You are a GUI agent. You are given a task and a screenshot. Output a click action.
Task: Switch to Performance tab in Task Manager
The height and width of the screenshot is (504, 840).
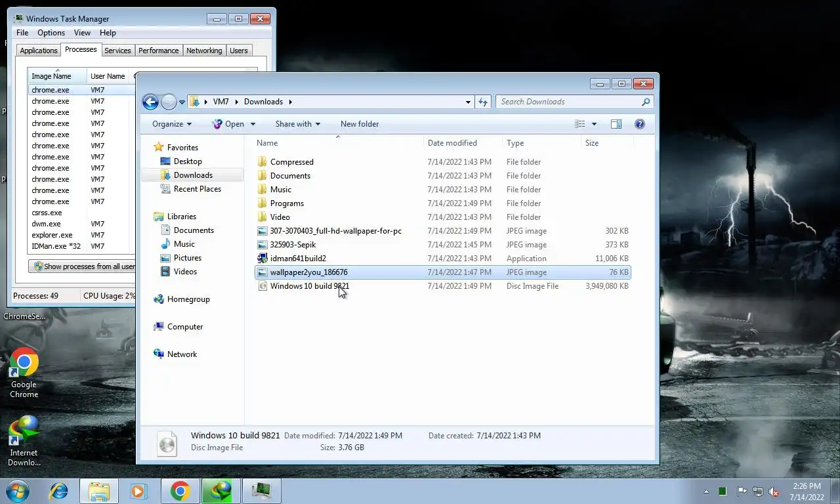158,51
